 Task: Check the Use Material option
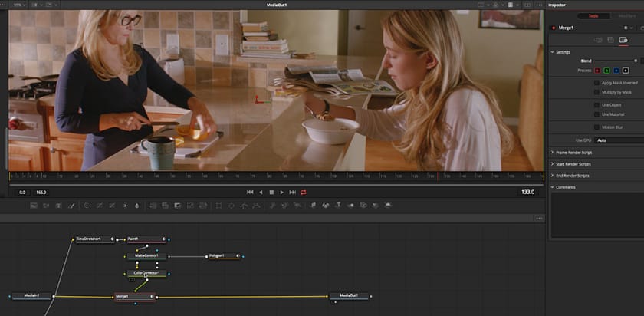coord(596,114)
